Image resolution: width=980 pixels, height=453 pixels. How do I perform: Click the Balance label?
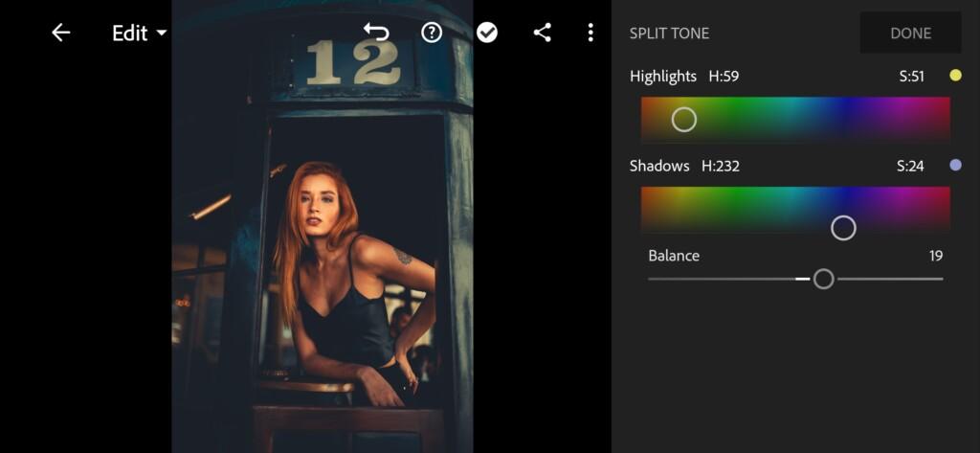pyautogui.click(x=674, y=256)
